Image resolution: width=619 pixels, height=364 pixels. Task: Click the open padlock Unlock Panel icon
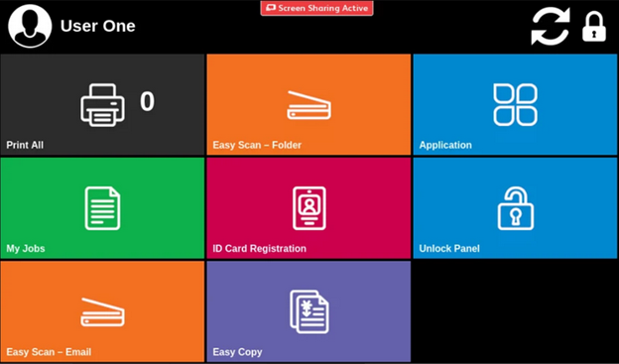[x=516, y=208]
